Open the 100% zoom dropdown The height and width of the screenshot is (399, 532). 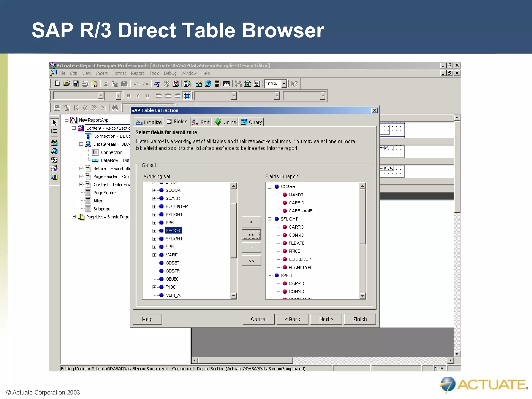(284, 83)
